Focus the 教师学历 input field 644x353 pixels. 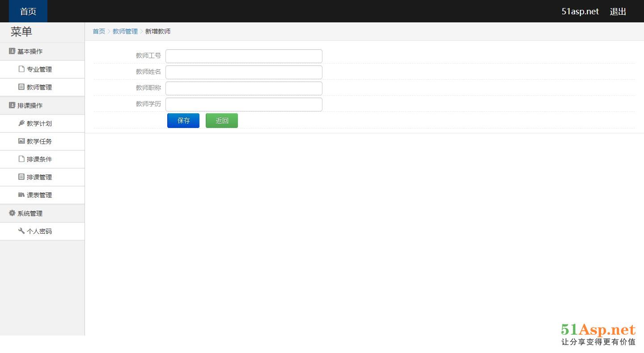(244, 104)
